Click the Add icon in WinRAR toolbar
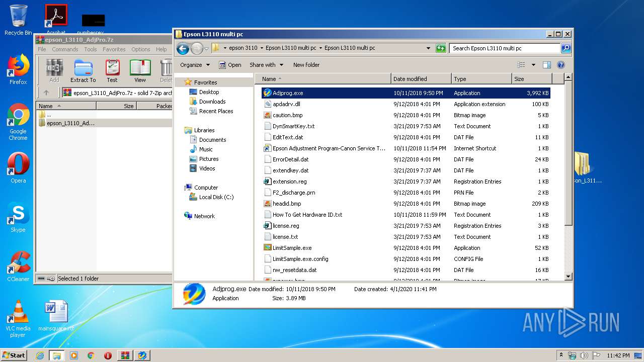 point(54,71)
